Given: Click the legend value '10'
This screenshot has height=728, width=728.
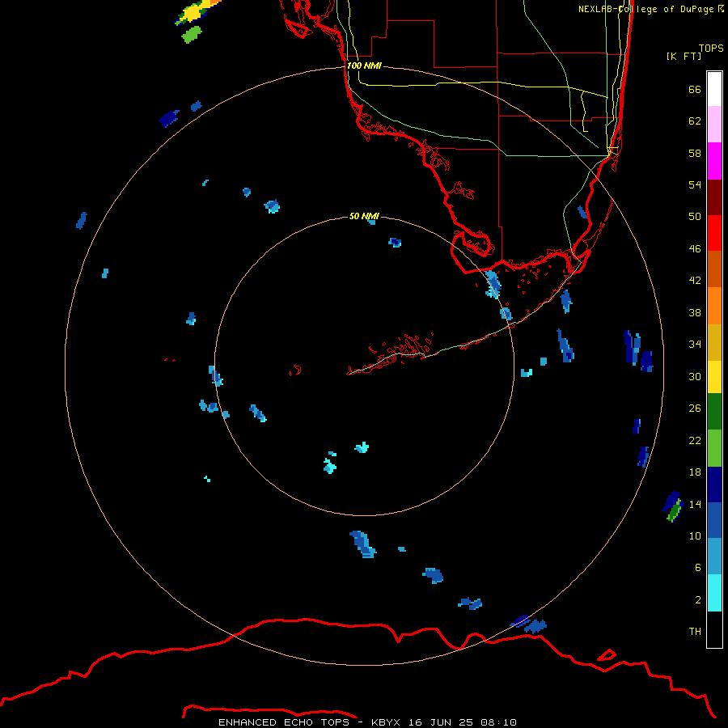Looking at the screenshot, I should pyautogui.click(x=695, y=536).
